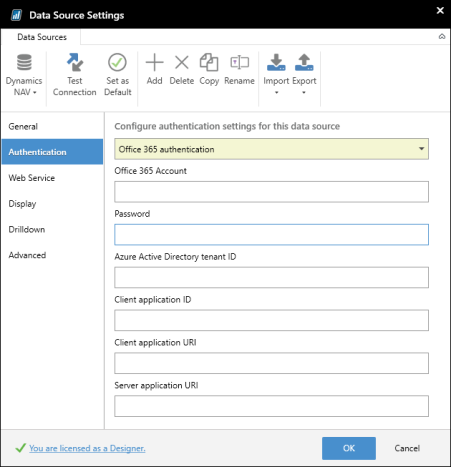Confirm settings with the OK button
Screen dimensions: 451x467
click(x=349, y=448)
